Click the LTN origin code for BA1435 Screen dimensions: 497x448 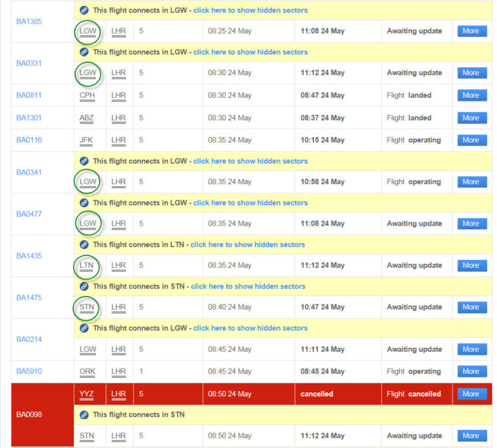[87, 266]
